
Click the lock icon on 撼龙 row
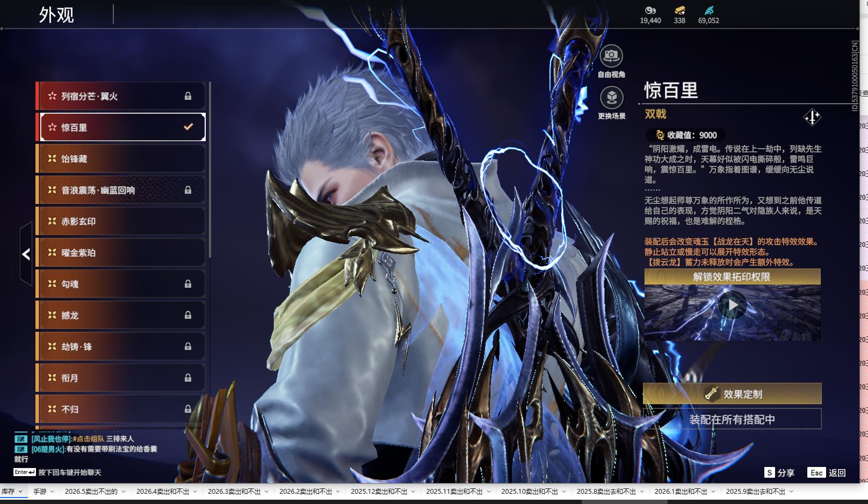click(x=188, y=315)
